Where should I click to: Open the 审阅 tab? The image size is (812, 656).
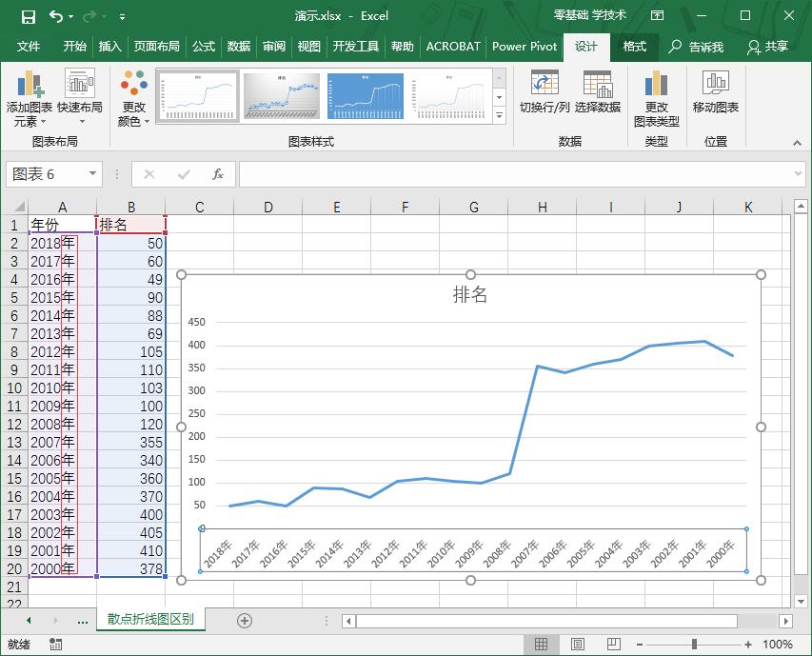tap(274, 47)
